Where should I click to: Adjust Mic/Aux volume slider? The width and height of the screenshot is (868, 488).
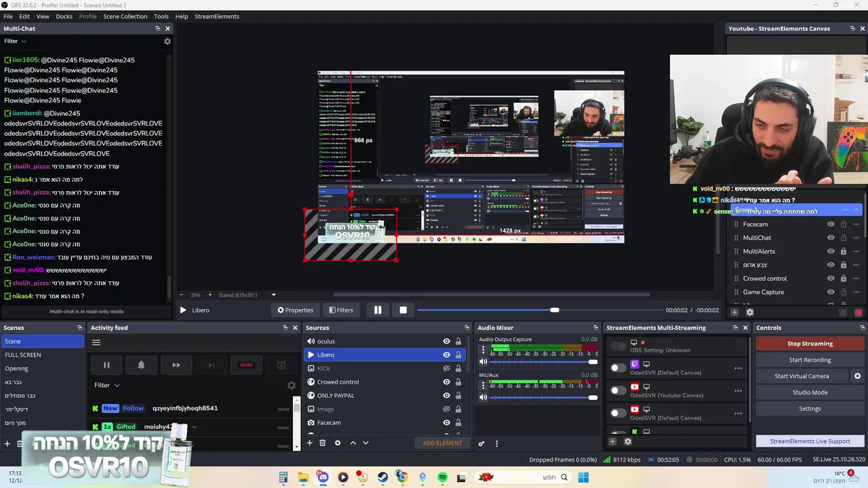pos(543,397)
